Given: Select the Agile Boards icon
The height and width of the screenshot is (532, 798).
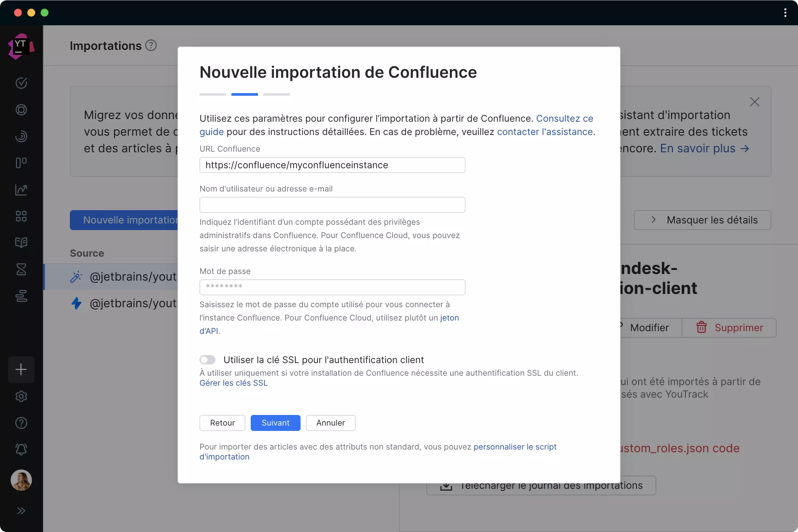Looking at the screenshot, I should 21,163.
